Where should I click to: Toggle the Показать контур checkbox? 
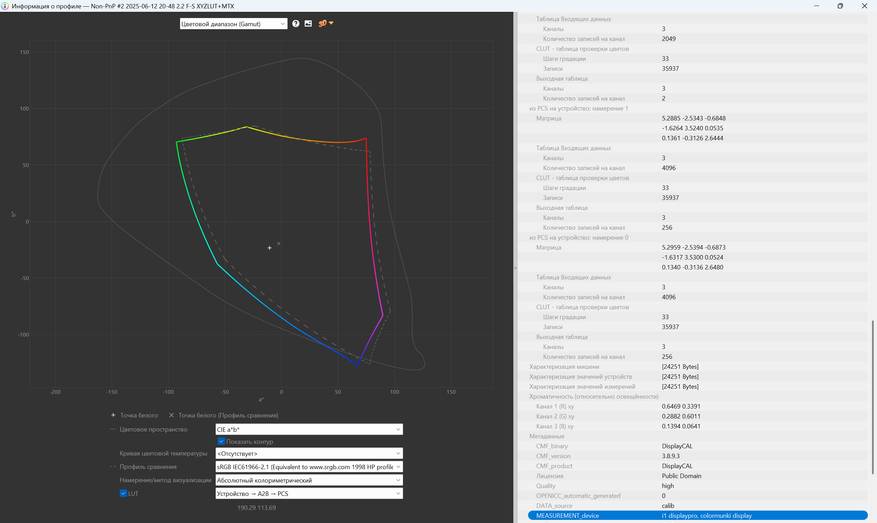point(222,441)
